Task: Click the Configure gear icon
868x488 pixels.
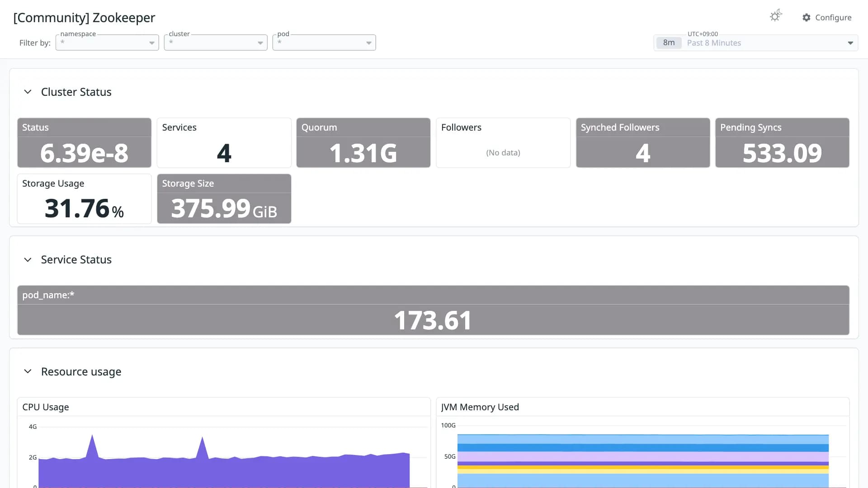Action: pos(807,17)
